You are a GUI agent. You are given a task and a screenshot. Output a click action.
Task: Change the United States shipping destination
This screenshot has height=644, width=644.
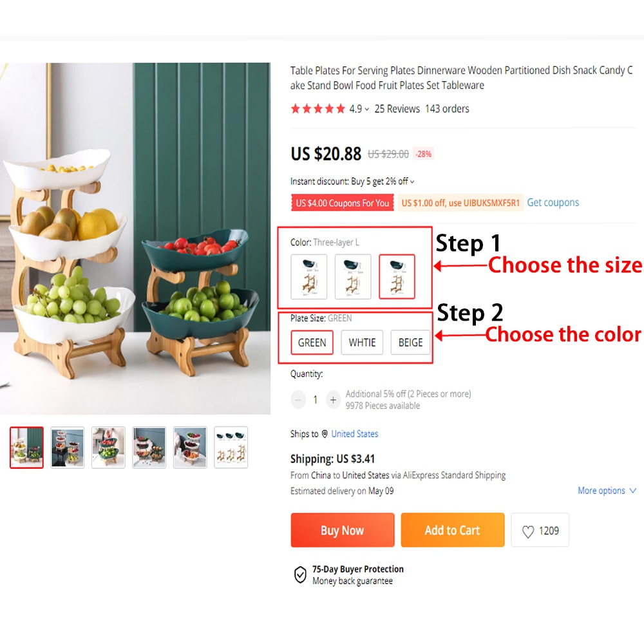click(355, 434)
